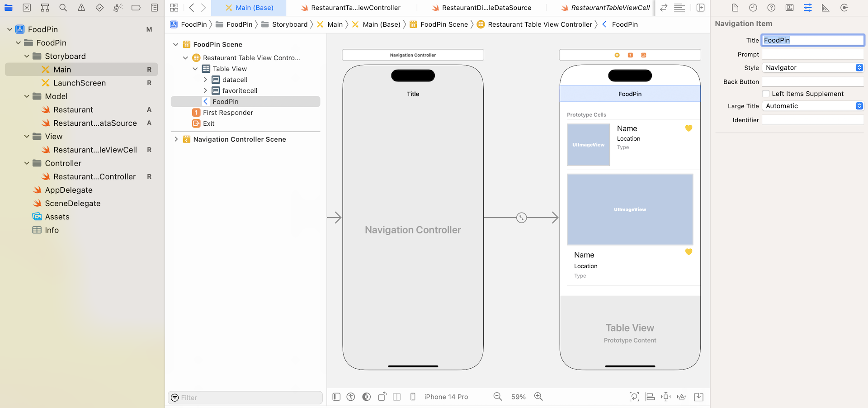Open the Attributes inspector icon
Image resolution: width=868 pixels, height=408 pixels.
807,8
